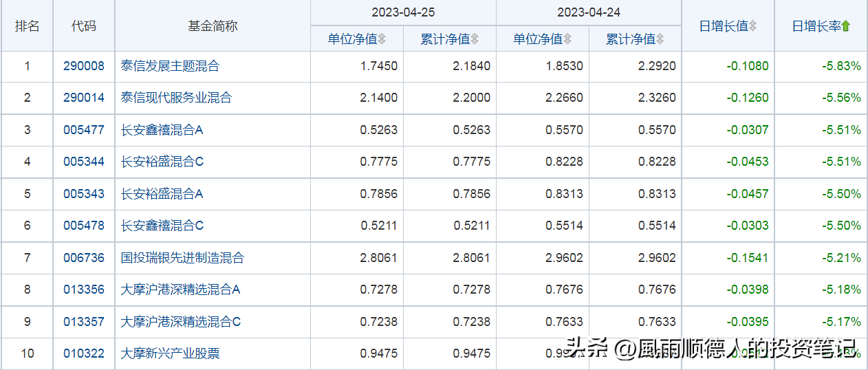
Task: Open 长安鑫禧混合C fund page
Action: click(x=162, y=226)
